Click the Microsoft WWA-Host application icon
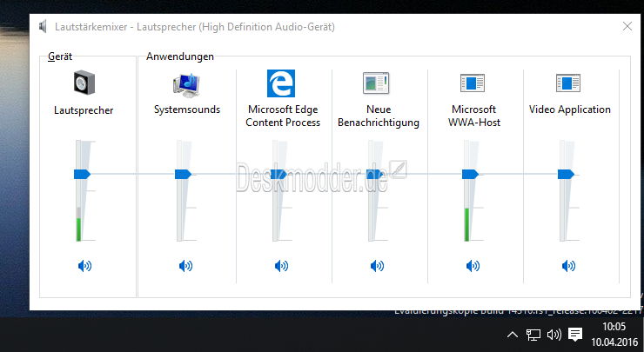The height and width of the screenshot is (352, 644). click(473, 83)
